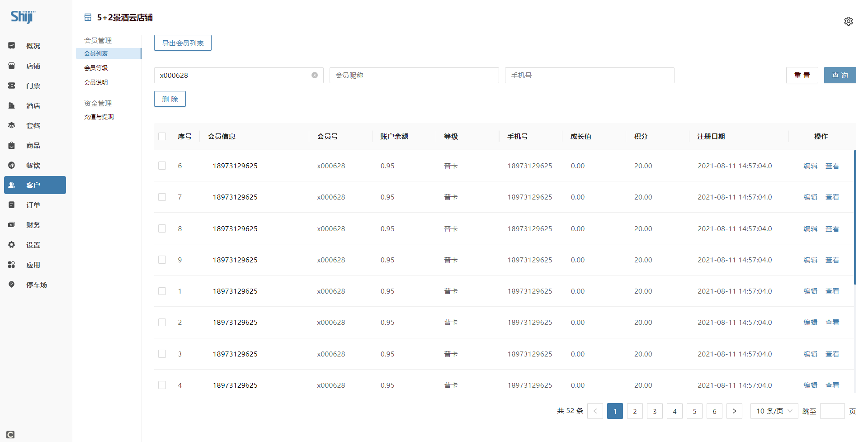Click the Shiji logo

tap(23, 17)
